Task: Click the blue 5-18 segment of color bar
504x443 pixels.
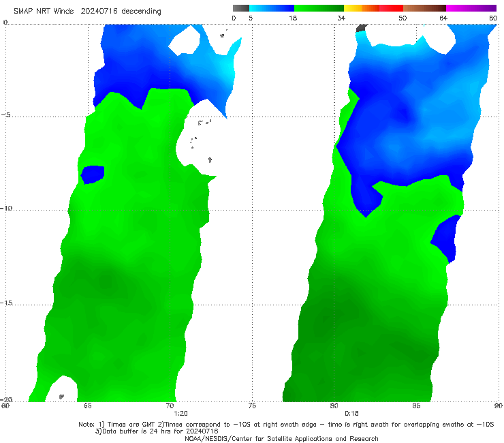Action: pyautogui.click(x=272, y=8)
